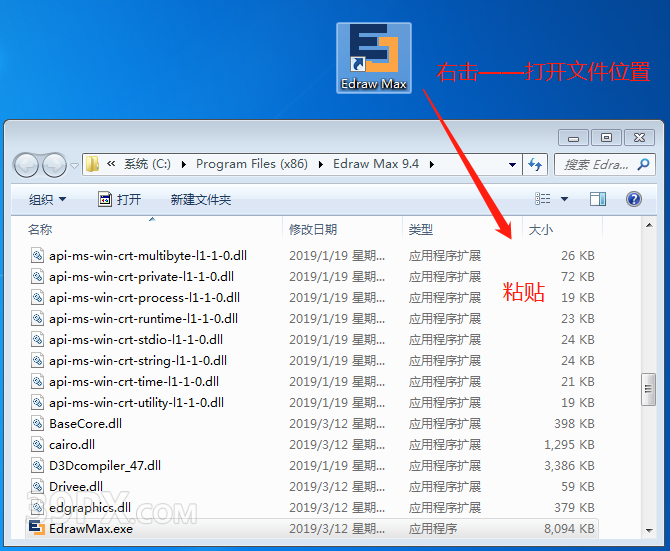Viewport: 670px width, 551px height.
Task: Click the search magnifier icon
Action: point(644,164)
